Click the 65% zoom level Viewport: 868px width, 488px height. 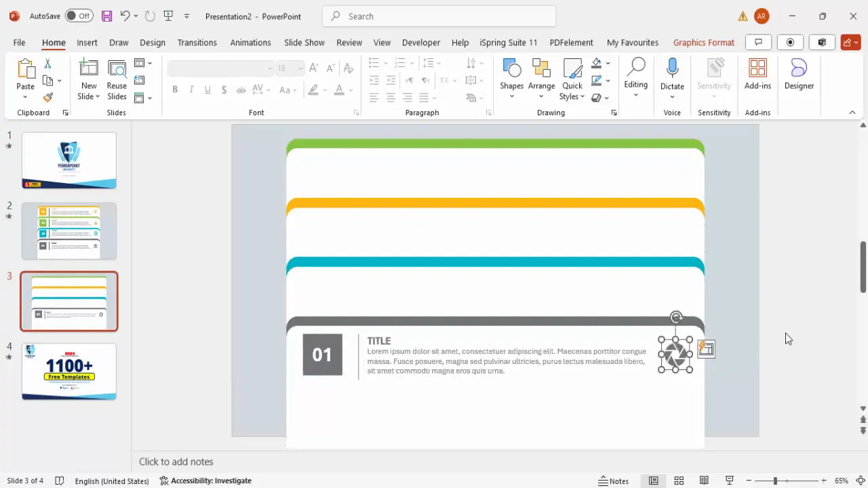(842, 481)
